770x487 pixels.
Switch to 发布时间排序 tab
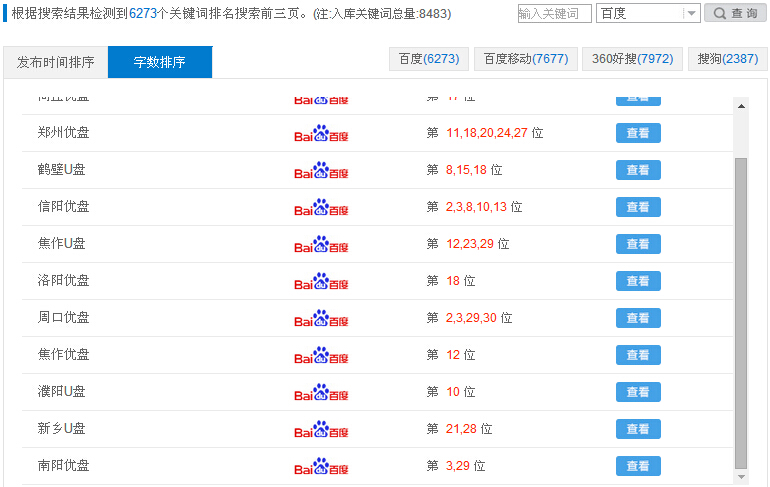click(x=55, y=62)
